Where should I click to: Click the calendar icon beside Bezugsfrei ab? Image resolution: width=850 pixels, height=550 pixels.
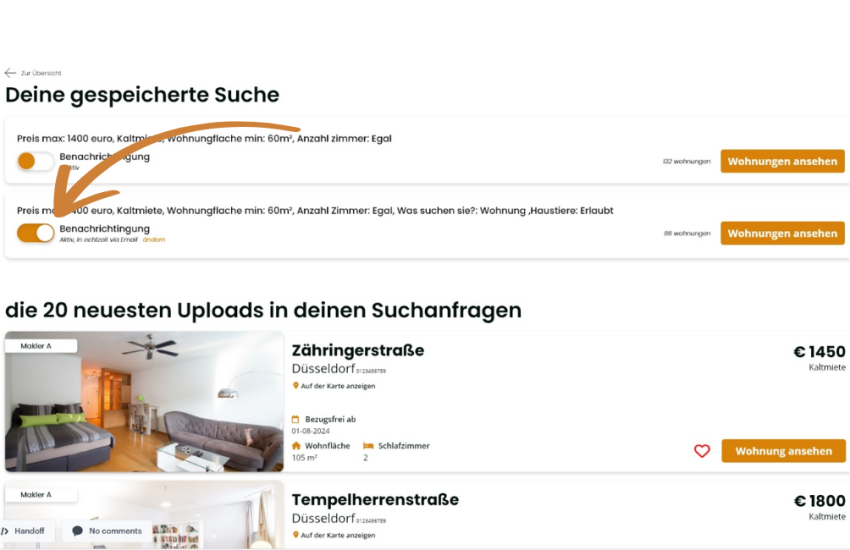295,419
